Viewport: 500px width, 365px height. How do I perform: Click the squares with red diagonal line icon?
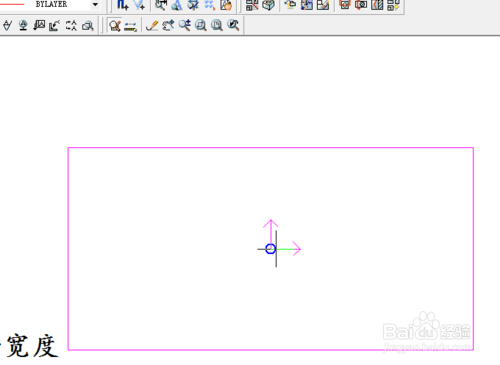tap(252, 5)
